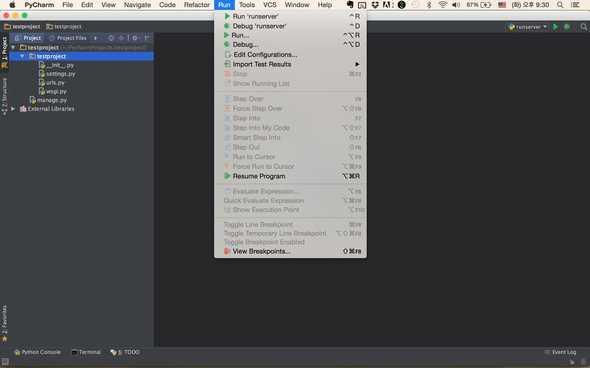Click the green Run button in toolbar
This screenshot has height=368, width=590.
coord(555,27)
